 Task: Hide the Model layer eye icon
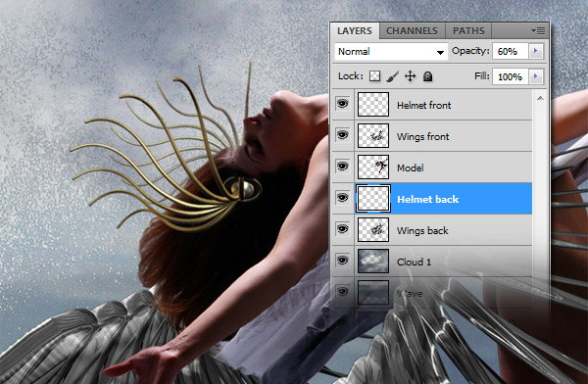pos(342,167)
